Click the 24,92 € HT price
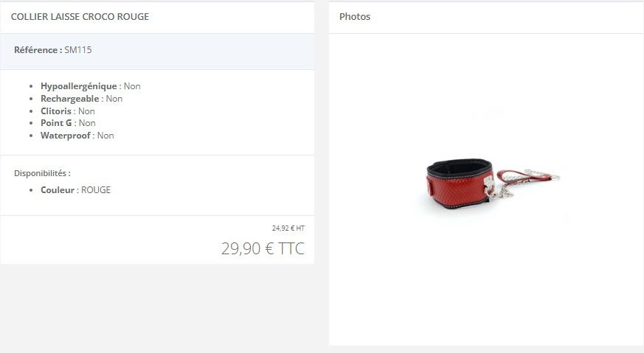This screenshot has height=353, width=644. (288, 228)
